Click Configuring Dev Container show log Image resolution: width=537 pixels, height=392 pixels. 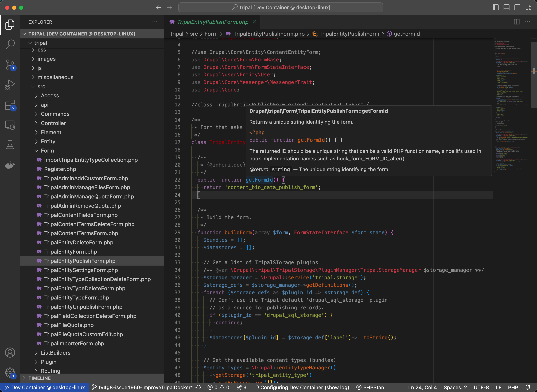coord(302,387)
